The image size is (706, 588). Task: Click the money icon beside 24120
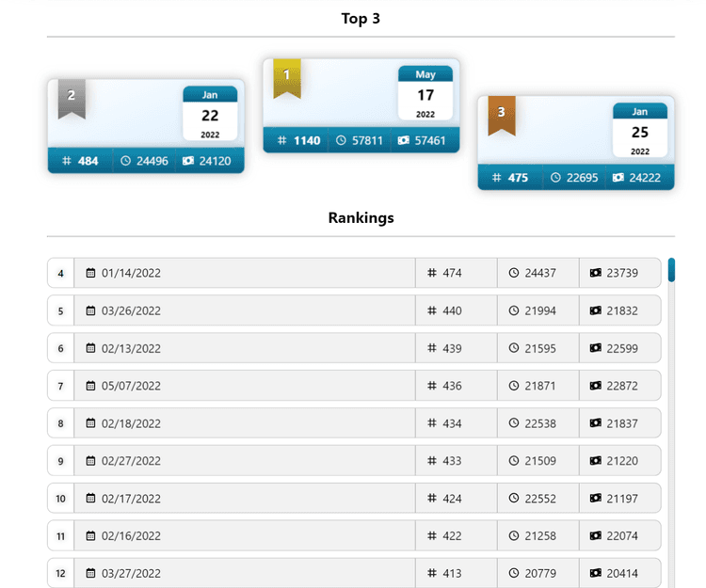tap(187, 161)
